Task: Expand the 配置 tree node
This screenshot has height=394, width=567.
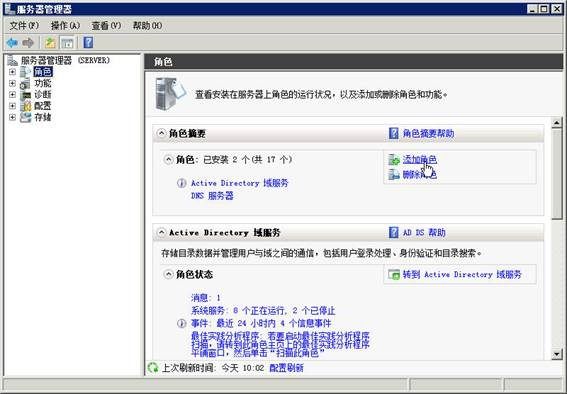Action: point(12,106)
